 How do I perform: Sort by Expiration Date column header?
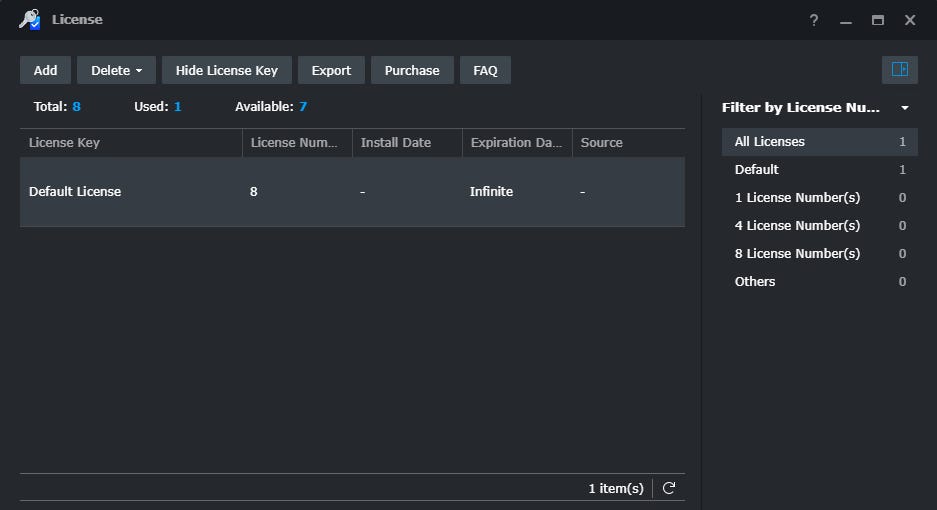point(517,142)
